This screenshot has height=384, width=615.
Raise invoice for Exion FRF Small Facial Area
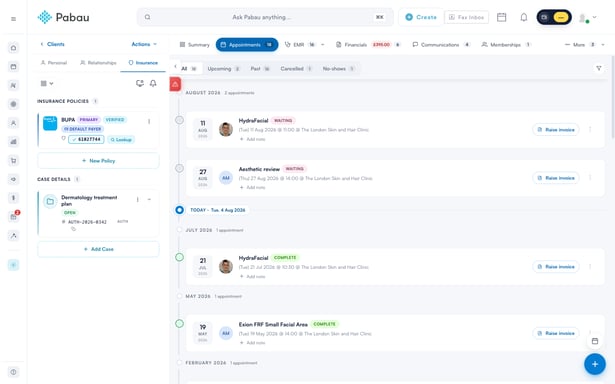click(x=556, y=333)
